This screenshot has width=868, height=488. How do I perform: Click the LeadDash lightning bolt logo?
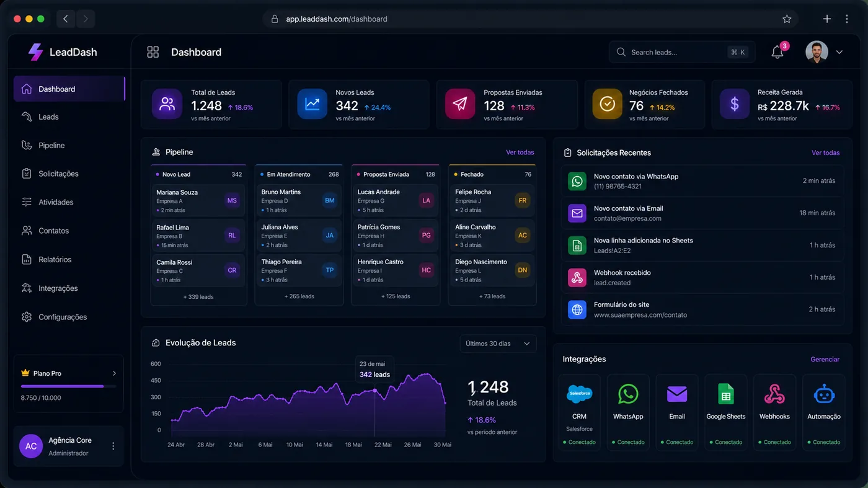point(35,52)
